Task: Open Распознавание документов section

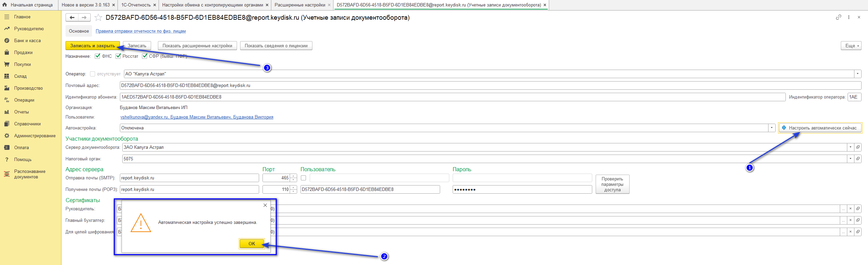Action: point(30,174)
